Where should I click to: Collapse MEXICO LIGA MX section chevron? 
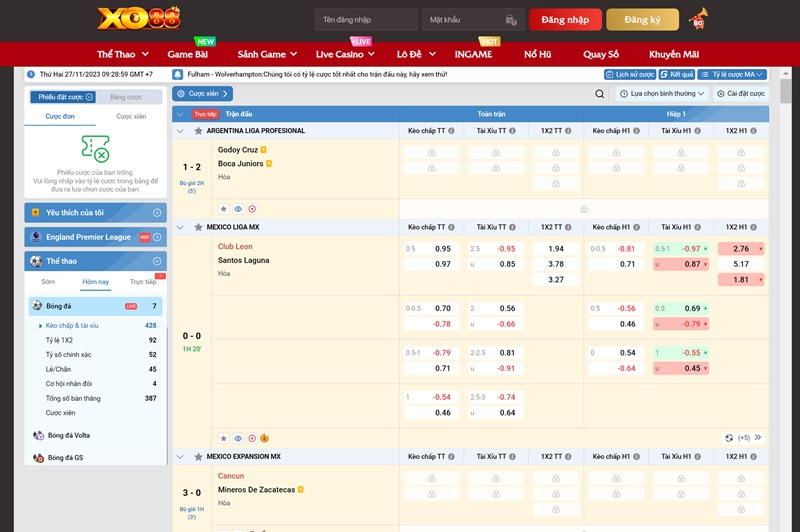click(180, 227)
